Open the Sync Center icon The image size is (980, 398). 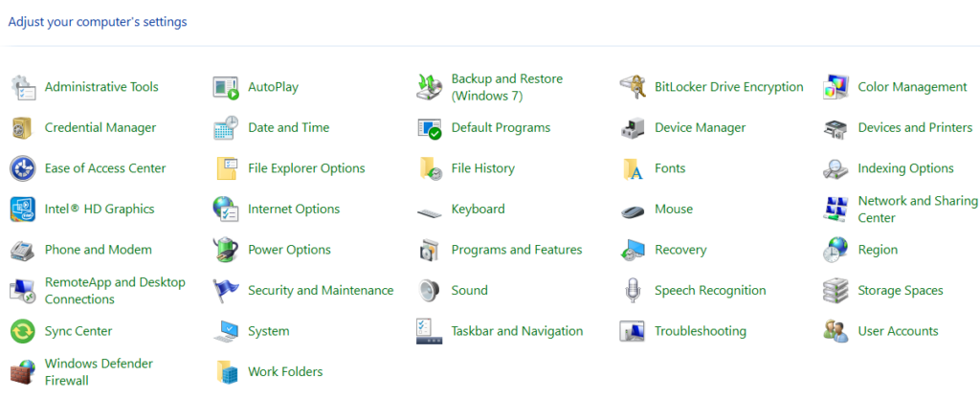23,331
